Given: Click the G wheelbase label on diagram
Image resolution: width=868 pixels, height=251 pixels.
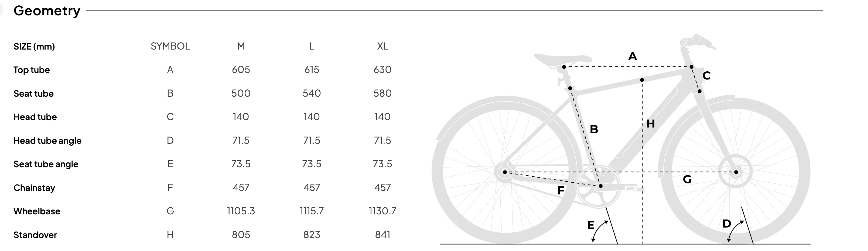Looking at the screenshot, I should 687,179.
